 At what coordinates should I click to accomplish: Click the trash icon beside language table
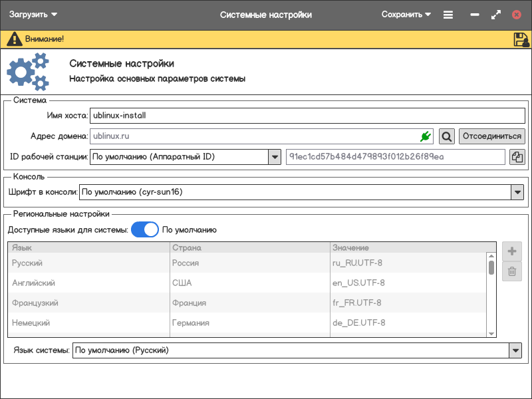pos(511,271)
